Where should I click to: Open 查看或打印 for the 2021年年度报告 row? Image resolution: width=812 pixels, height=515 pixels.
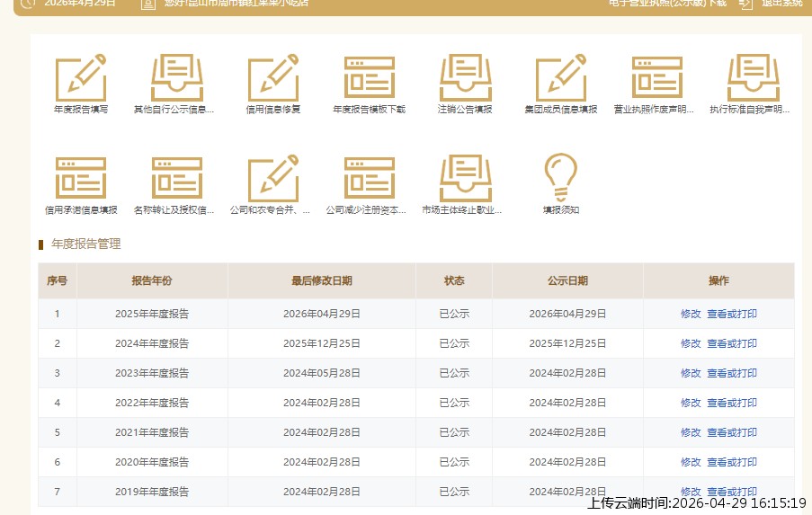pyautogui.click(x=731, y=432)
